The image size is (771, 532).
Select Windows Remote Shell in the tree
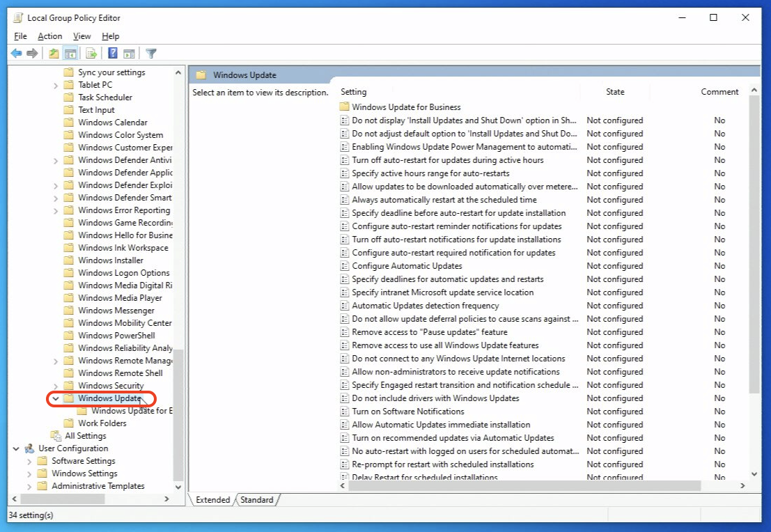120,373
